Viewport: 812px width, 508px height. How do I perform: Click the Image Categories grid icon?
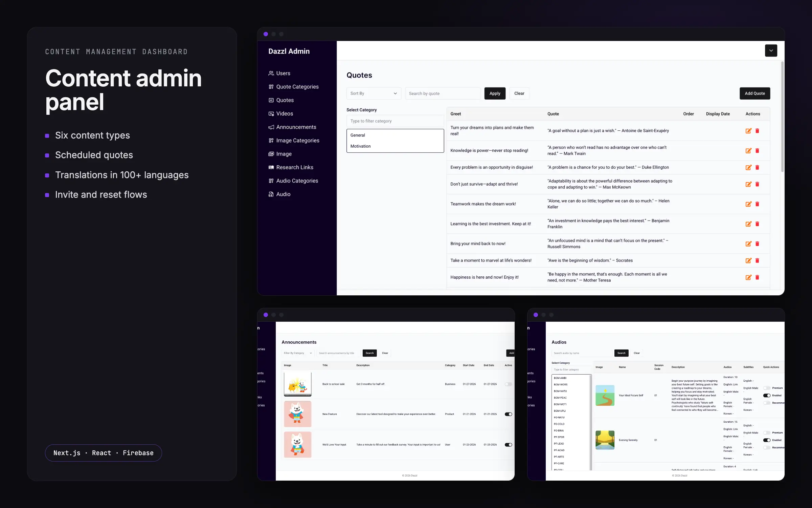tap(271, 141)
